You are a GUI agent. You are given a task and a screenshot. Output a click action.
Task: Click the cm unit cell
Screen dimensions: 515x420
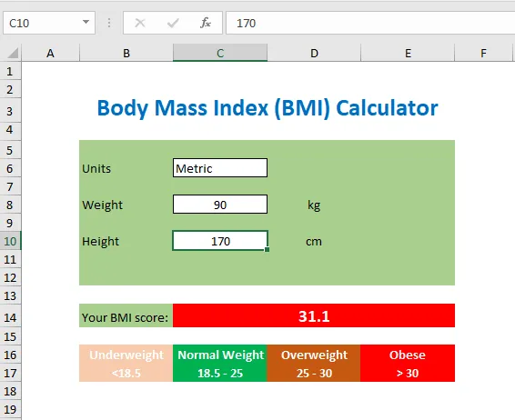(314, 242)
